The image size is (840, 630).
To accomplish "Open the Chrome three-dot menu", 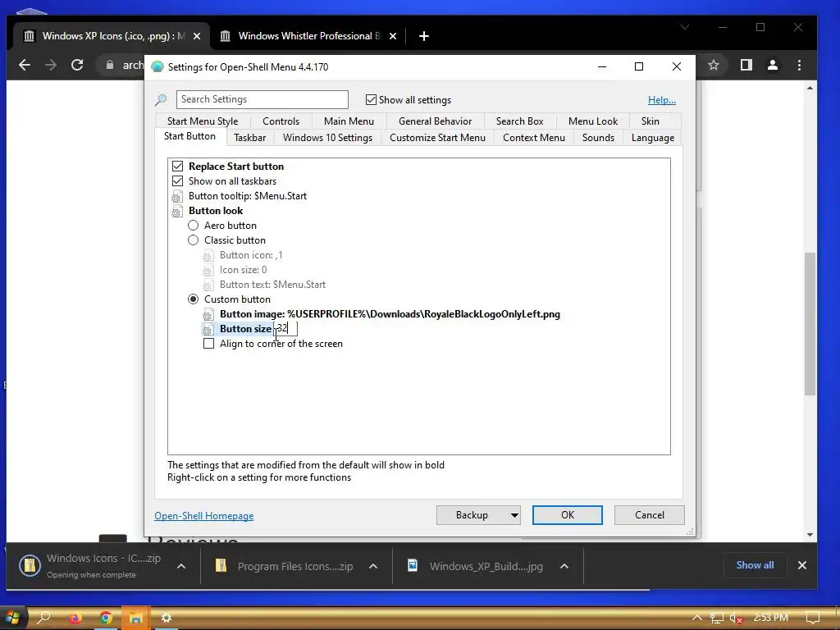I will pos(799,66).
